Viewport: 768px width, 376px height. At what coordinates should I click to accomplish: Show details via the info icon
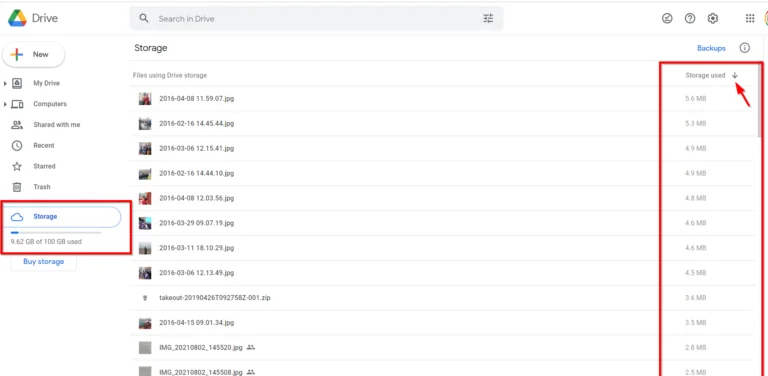[744, 48]
